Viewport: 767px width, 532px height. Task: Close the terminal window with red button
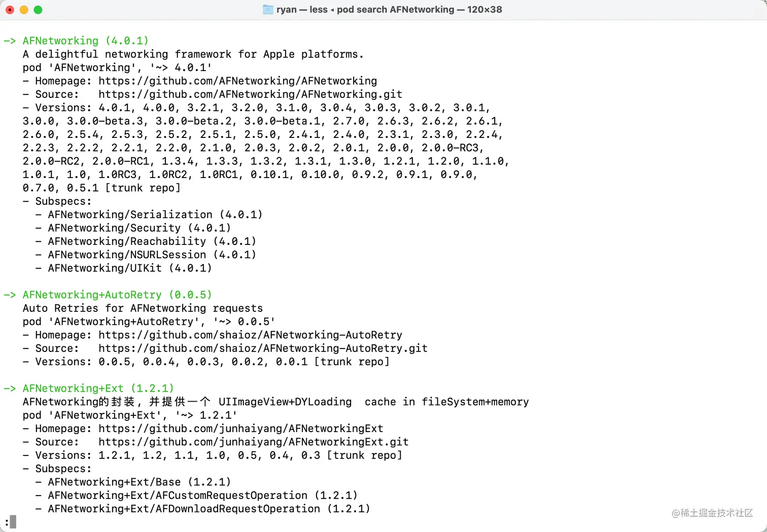(x=10, y=10)
